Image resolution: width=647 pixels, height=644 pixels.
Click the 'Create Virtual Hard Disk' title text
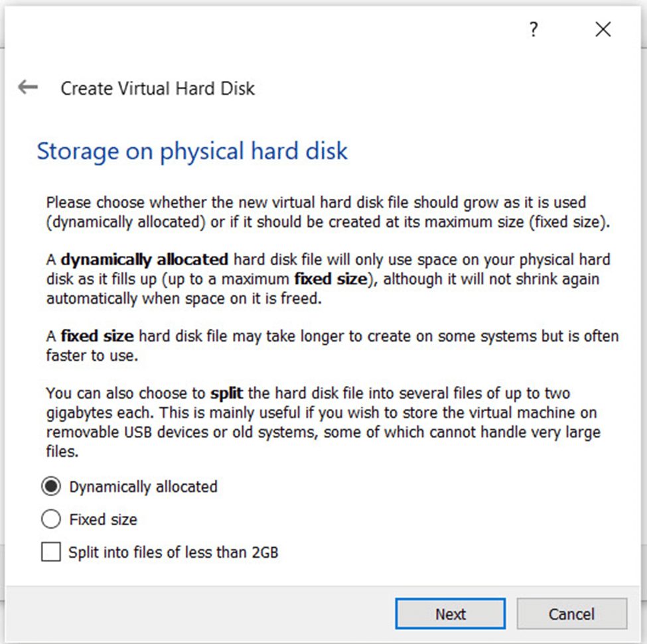158,88
